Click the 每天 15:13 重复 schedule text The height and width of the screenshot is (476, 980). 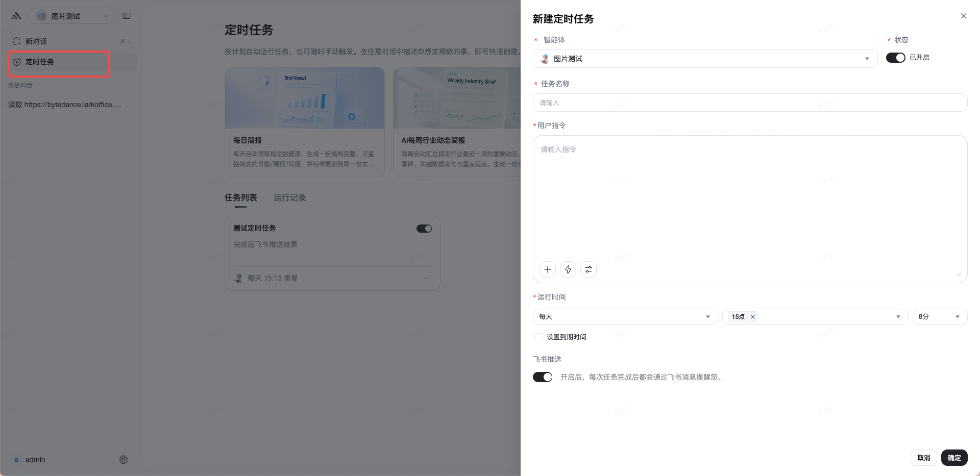[273, 278]
